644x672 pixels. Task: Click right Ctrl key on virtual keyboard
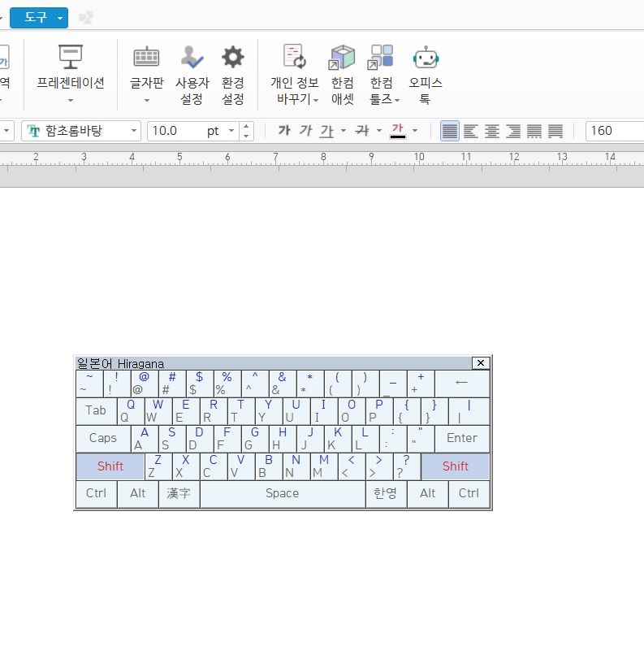coord(469,493)
